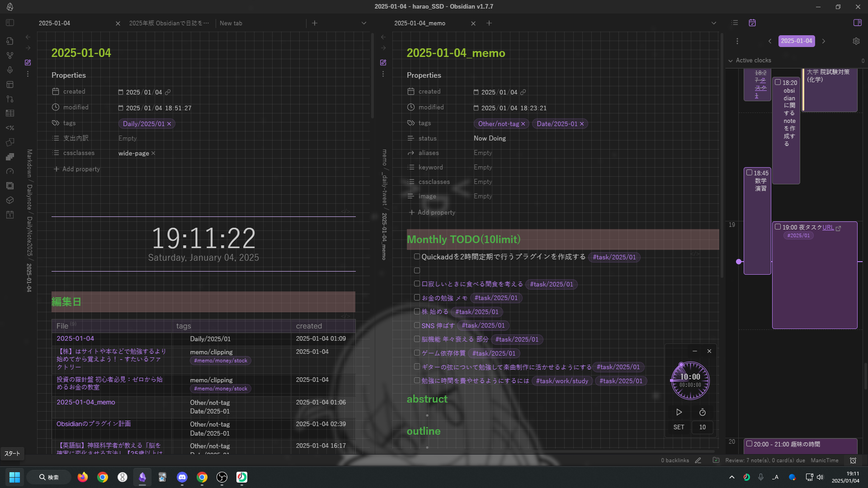Select the day planner calendar-check icon
The width and height of the screenshot is (868, 488).
click(x=752, y=23)
